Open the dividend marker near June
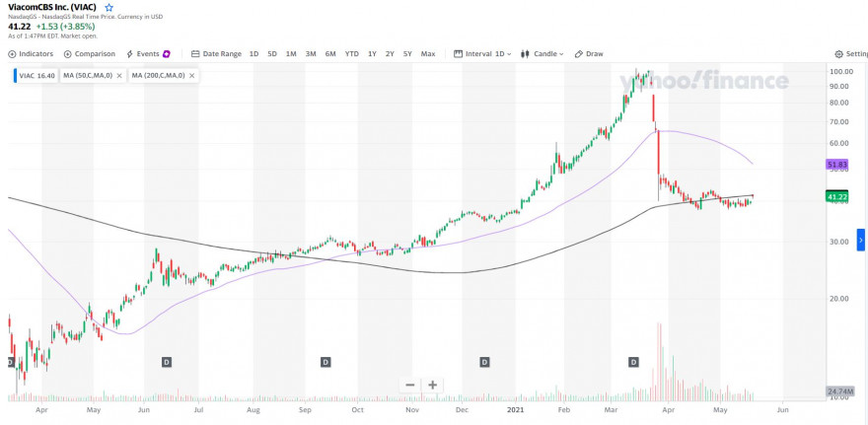The width and height of the screenshot is (868, 425). pyautogui.click(x=167, y=362)
